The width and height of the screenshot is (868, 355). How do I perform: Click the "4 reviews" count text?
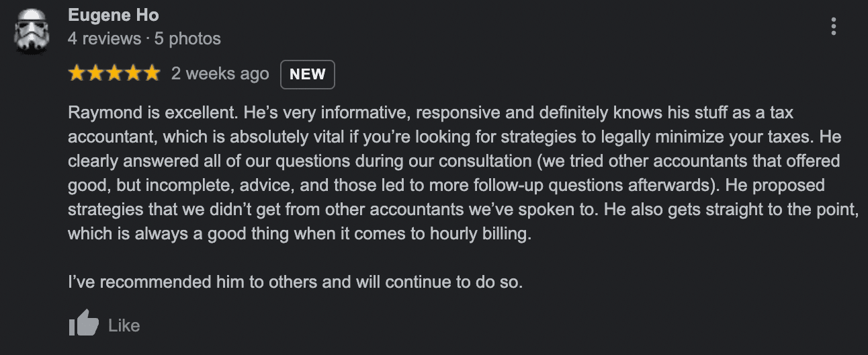pos(103,39)
